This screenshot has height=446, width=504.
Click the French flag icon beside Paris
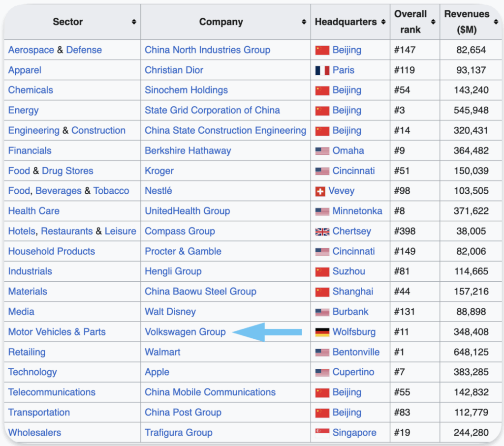322,70
